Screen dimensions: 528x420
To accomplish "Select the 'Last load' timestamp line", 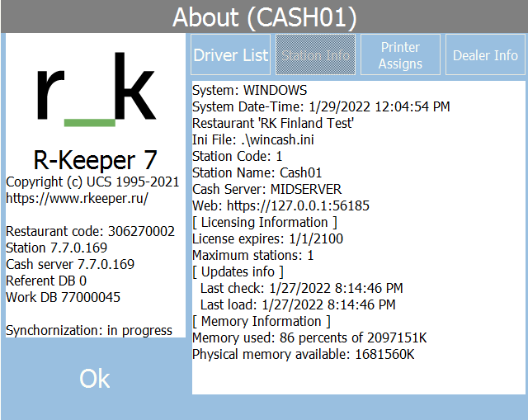I will (298, 304).
